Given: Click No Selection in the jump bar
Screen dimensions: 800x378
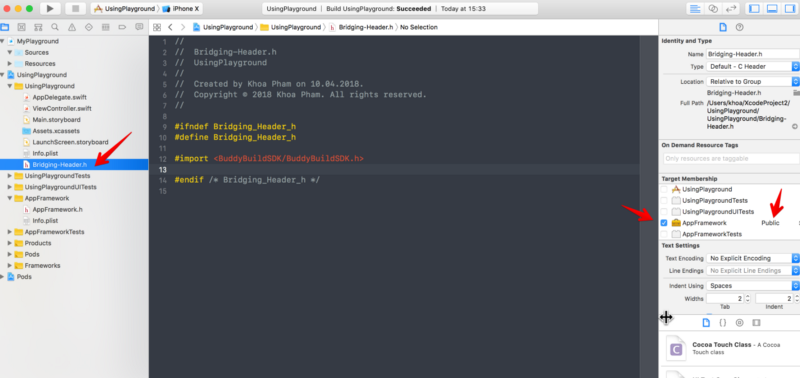Looking at the screenshot, I should [x=418, y=28].
